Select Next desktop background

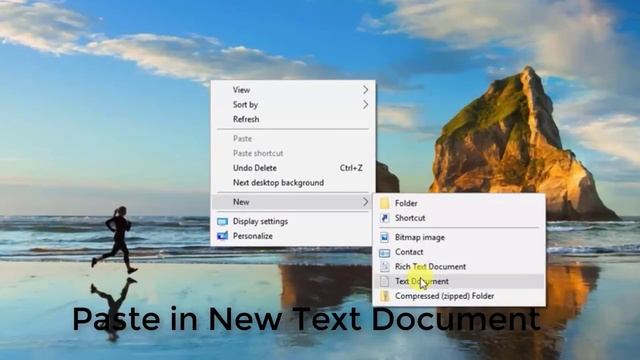pos(293,182)
